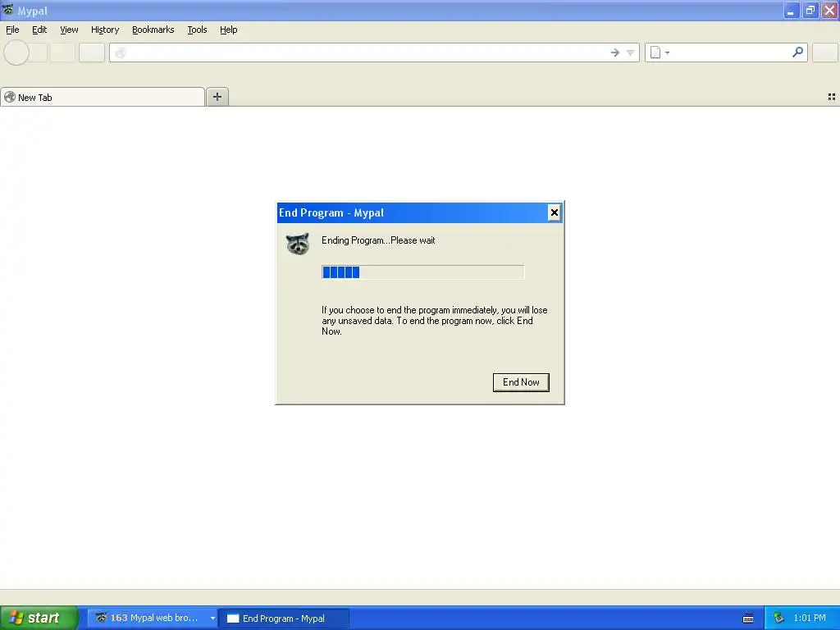Click End Now button

pos(521,382)
